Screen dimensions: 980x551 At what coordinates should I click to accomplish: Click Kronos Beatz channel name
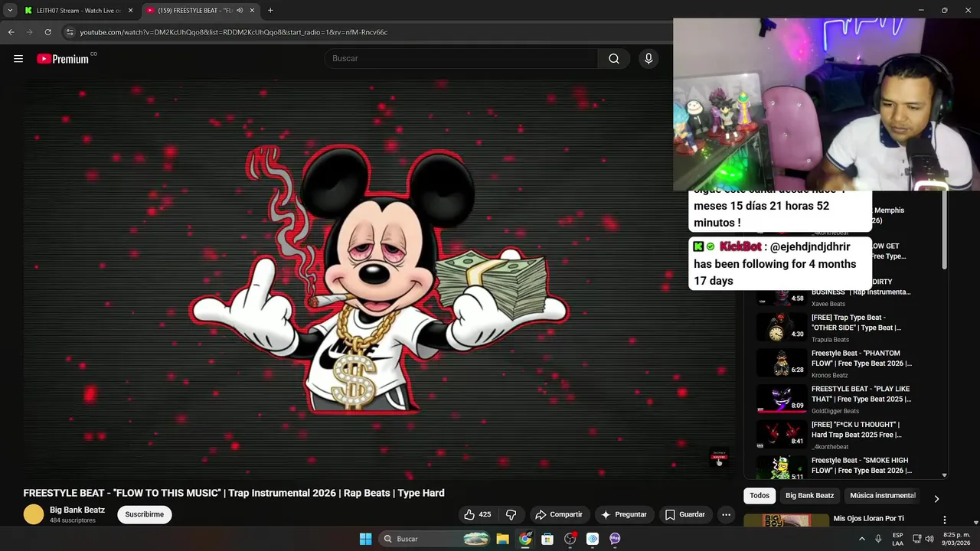click(830, 376)
